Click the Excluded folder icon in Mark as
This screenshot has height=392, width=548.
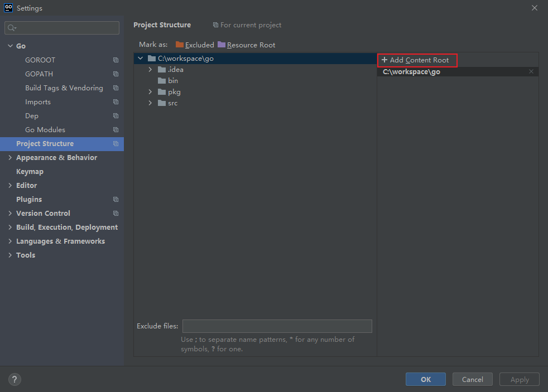tap(179, 45)
